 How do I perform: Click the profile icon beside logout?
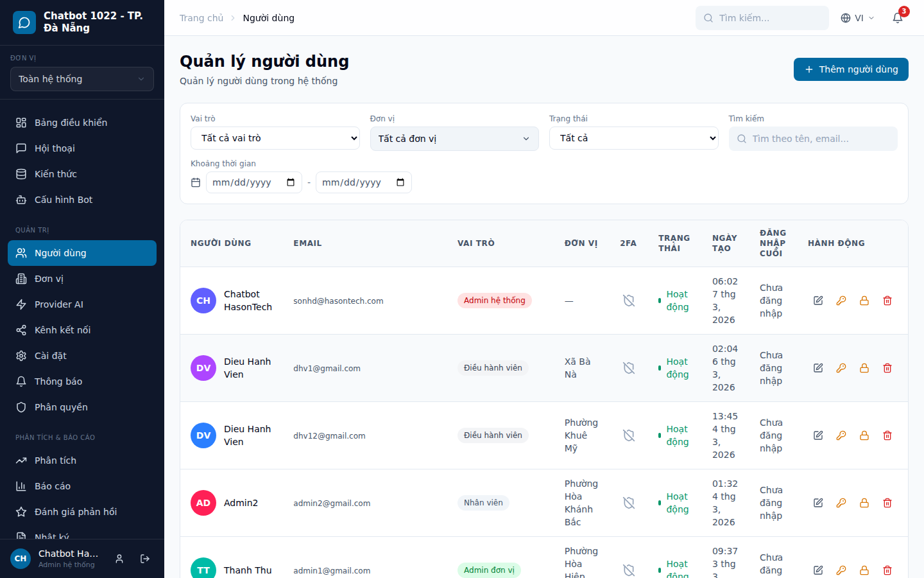click(119, 559)
